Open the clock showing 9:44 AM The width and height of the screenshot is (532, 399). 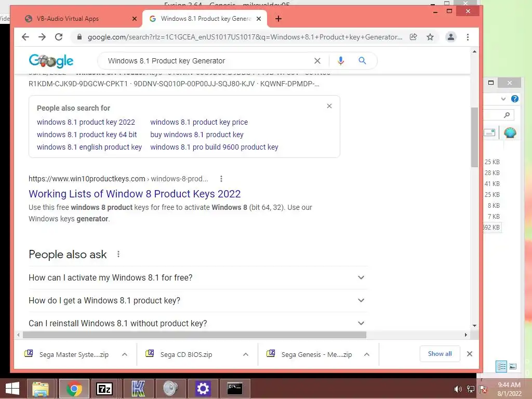pos(509,389)
